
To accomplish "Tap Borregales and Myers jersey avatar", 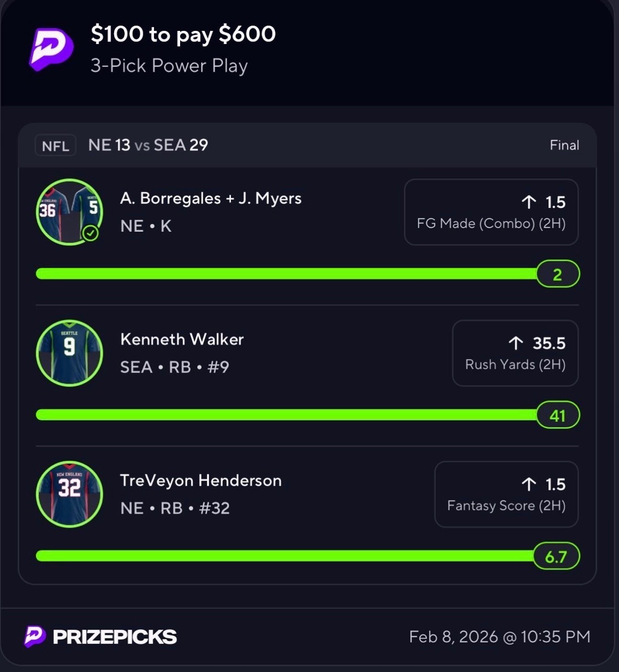I will pos(69,211).
